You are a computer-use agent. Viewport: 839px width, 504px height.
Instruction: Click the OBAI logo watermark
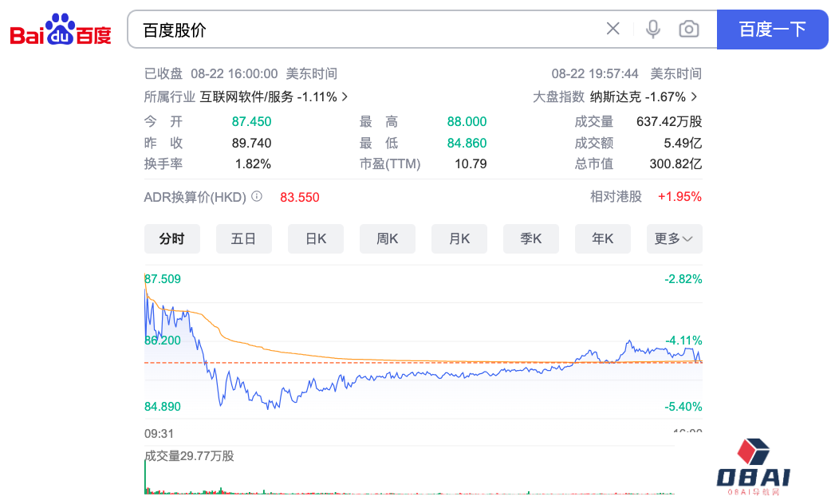(x=753, y=467)
